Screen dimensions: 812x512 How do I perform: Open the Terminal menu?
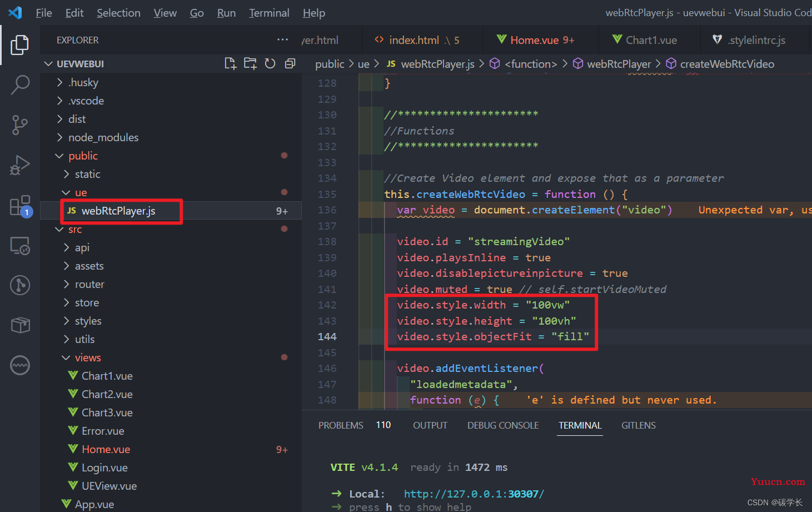[x=269, y=13]
